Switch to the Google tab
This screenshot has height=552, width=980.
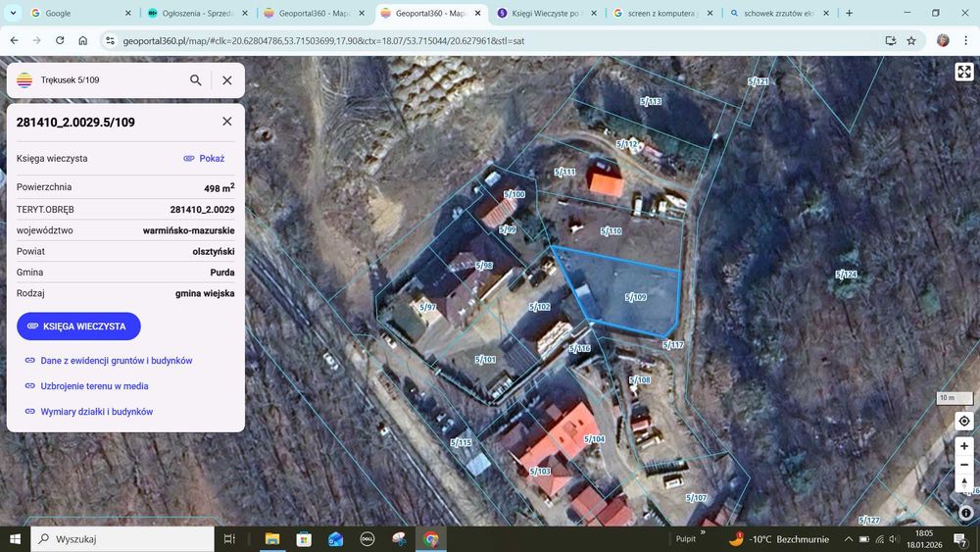click(x=81, y=13)
